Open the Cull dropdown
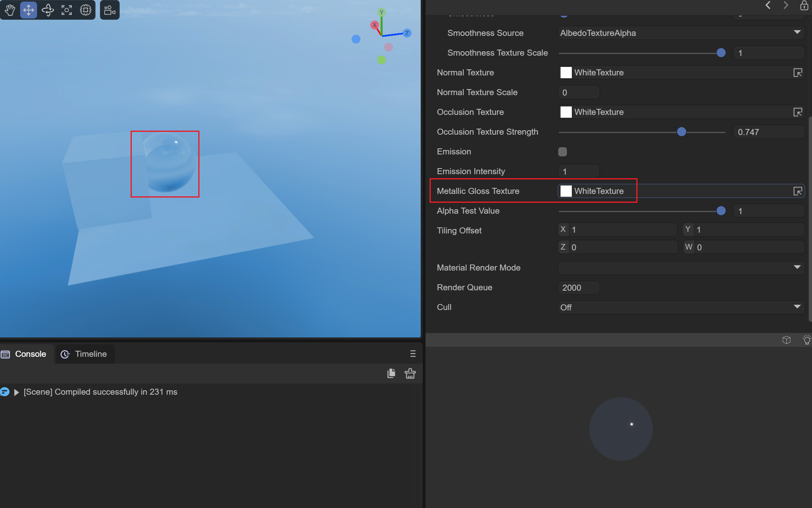812x508 pixels. point(681,307)
